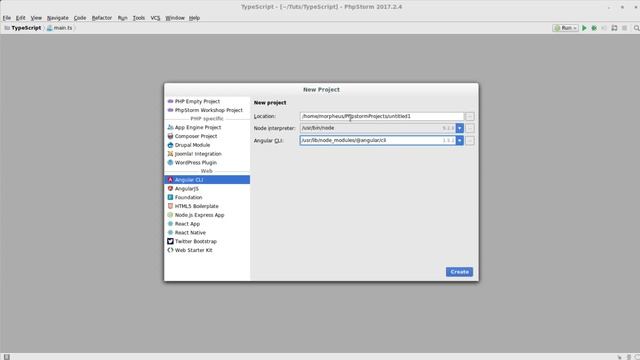This screenshot has width=640, height=360.
Task: Toggle tool windows icon in status bar
Action: click(7, 357)
